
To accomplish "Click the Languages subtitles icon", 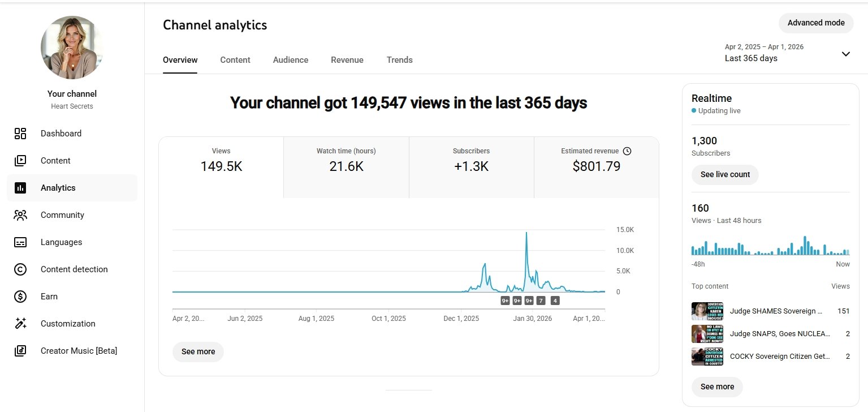I will pos(20,242).
